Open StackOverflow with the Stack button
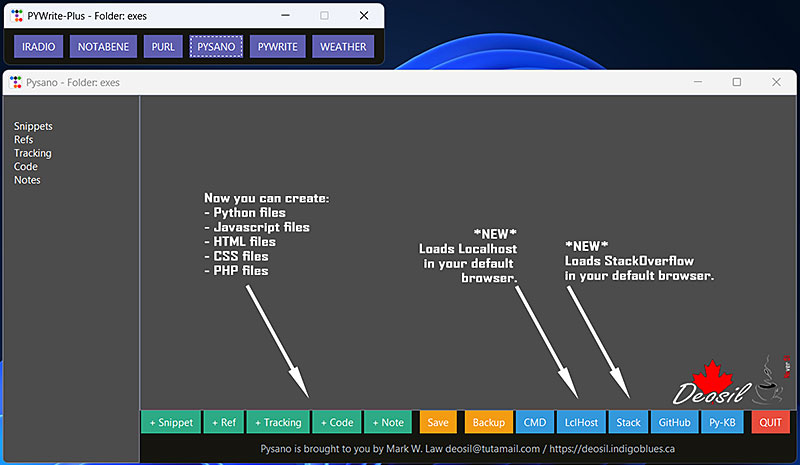Screen dimensions: 800x465 click(x=628, y=422)
